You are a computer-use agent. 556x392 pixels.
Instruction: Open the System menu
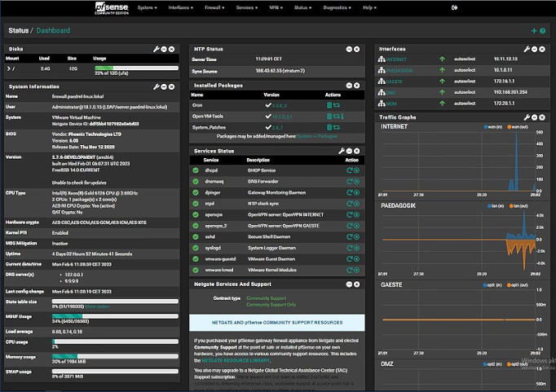pos(148,7)
